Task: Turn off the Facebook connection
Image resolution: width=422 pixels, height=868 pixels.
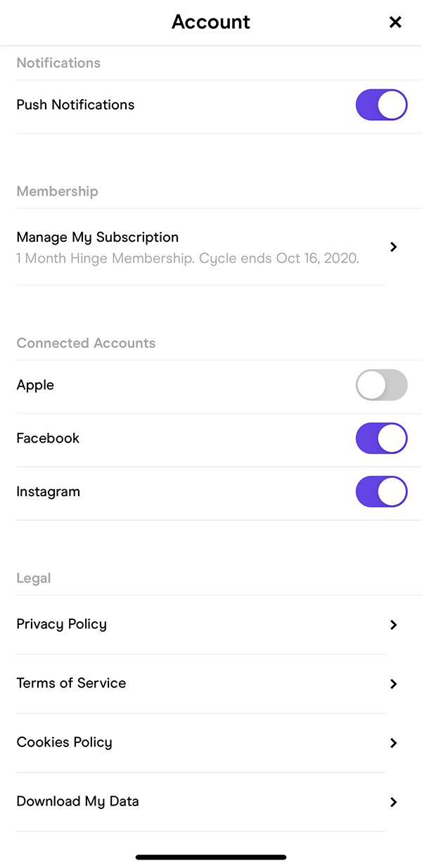Action: 381,438
